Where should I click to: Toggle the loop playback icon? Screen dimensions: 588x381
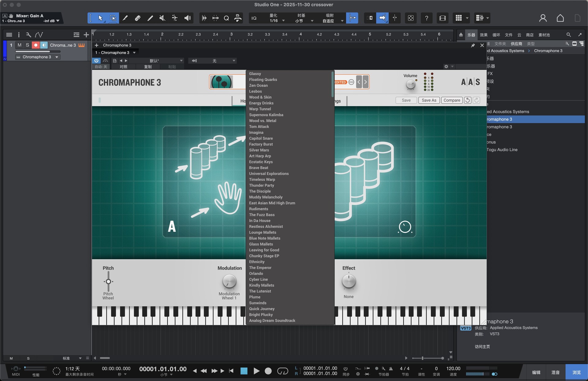(282, 371)
